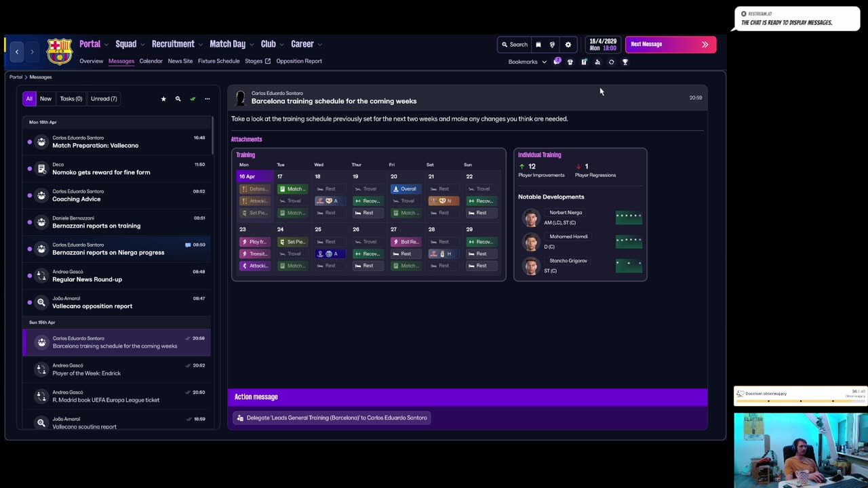Filter messages by All

(x=29, y=99)
